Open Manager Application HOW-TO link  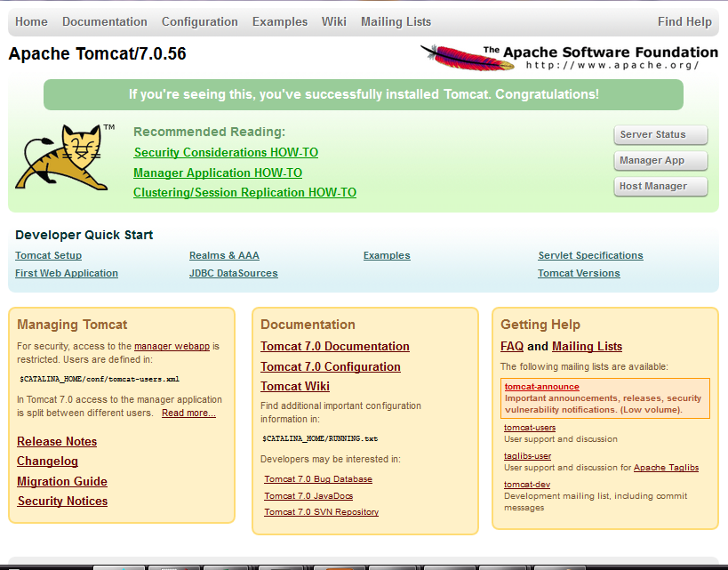[218, 173]
